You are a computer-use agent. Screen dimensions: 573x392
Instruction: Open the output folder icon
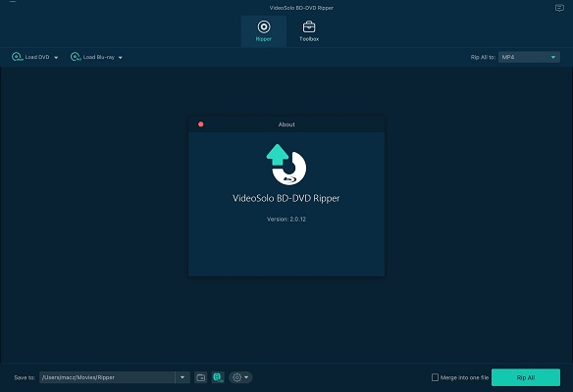pos(200,377)
